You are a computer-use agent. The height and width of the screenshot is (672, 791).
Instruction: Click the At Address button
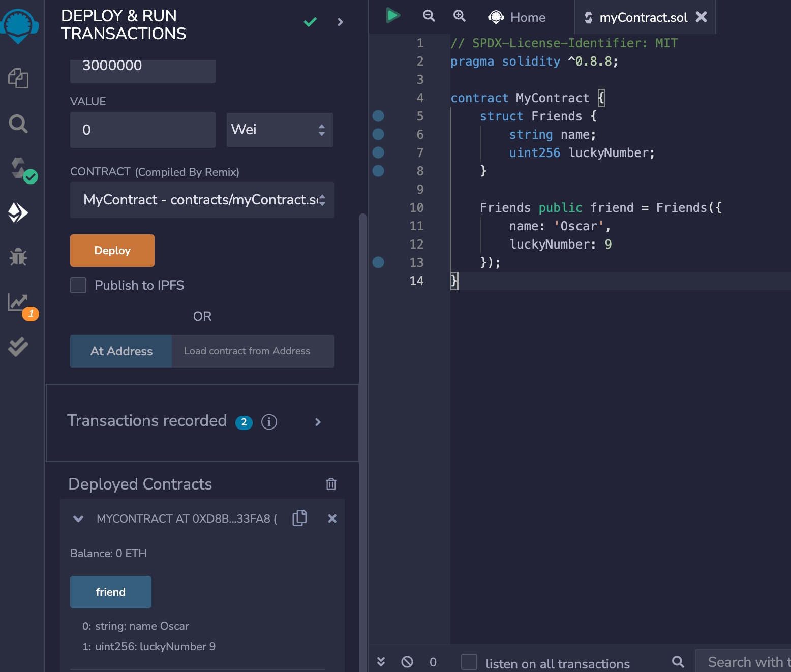click(x=121, y=351)
